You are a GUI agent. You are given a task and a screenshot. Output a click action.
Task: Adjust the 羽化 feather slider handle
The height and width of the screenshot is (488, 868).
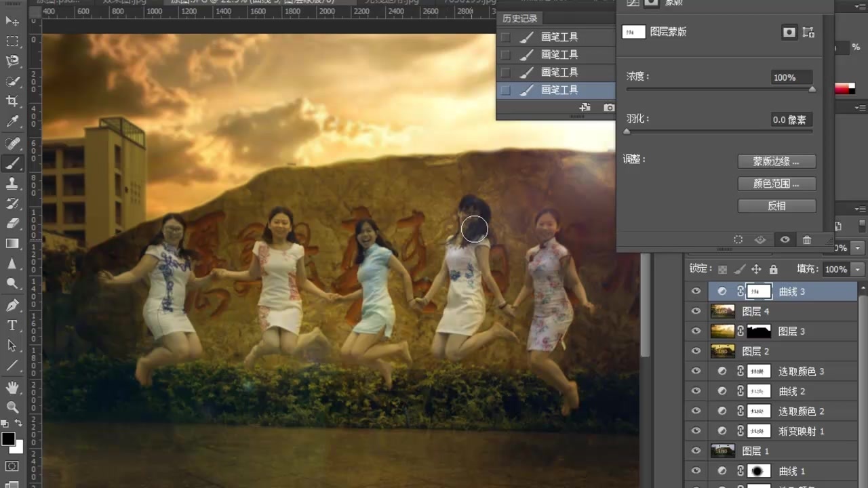pos(627,131)
